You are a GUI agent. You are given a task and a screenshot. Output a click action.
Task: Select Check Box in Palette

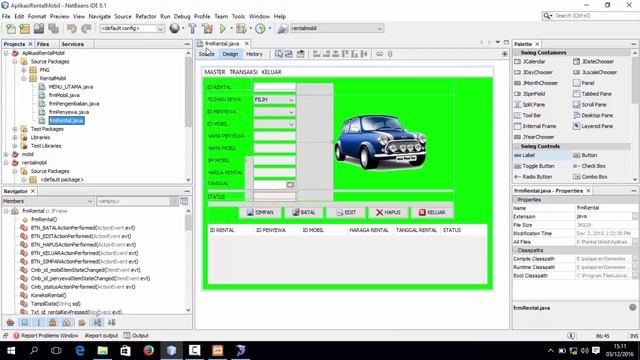(590, 166)
